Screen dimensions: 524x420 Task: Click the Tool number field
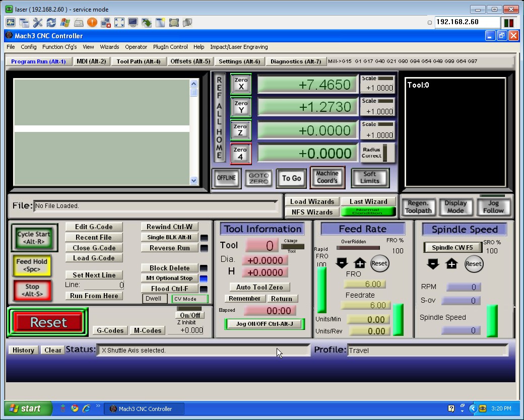point(261,246)
